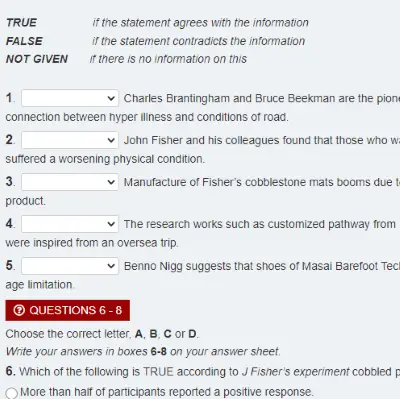Expand the answer selector for question 4

point(70,224)
